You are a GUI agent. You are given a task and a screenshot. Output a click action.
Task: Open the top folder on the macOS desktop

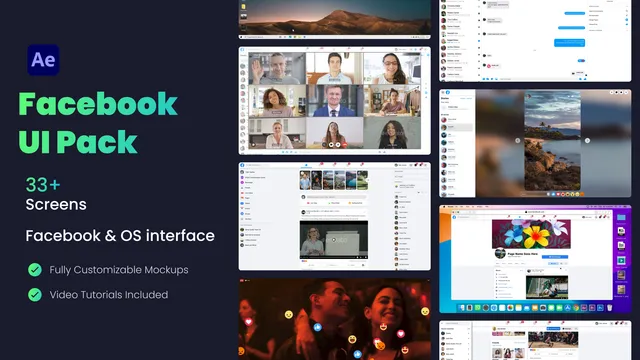coord(621,218)
